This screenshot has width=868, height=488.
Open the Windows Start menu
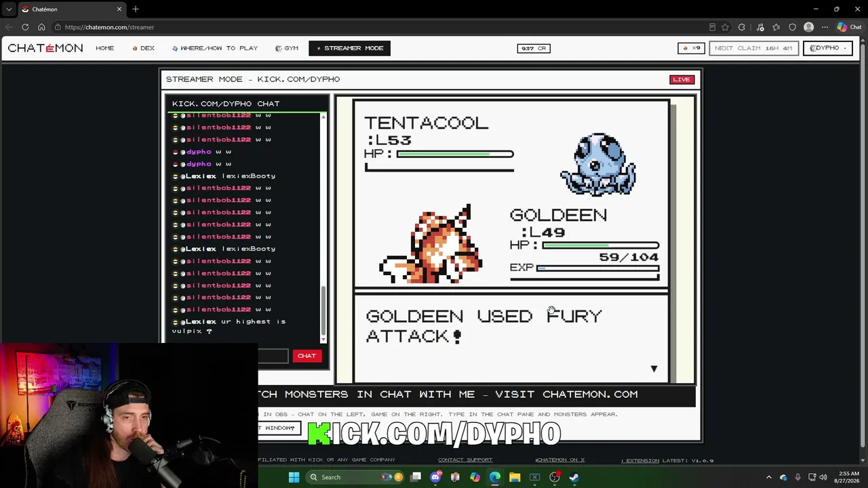(x=294, y=477)
